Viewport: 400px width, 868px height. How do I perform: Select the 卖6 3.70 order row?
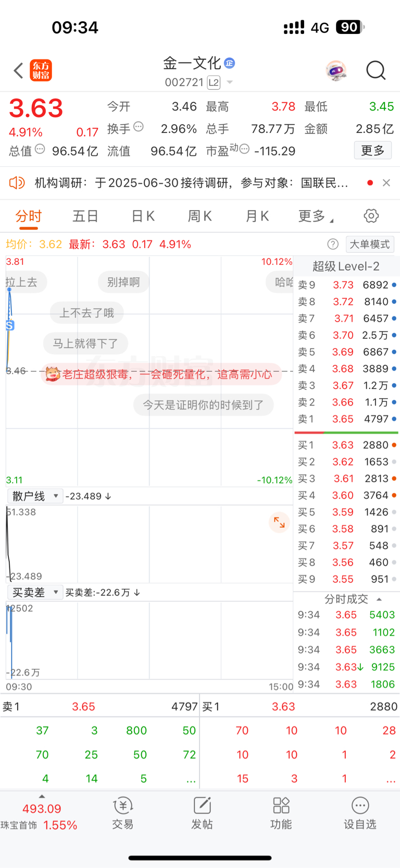[x=346, y=335]
